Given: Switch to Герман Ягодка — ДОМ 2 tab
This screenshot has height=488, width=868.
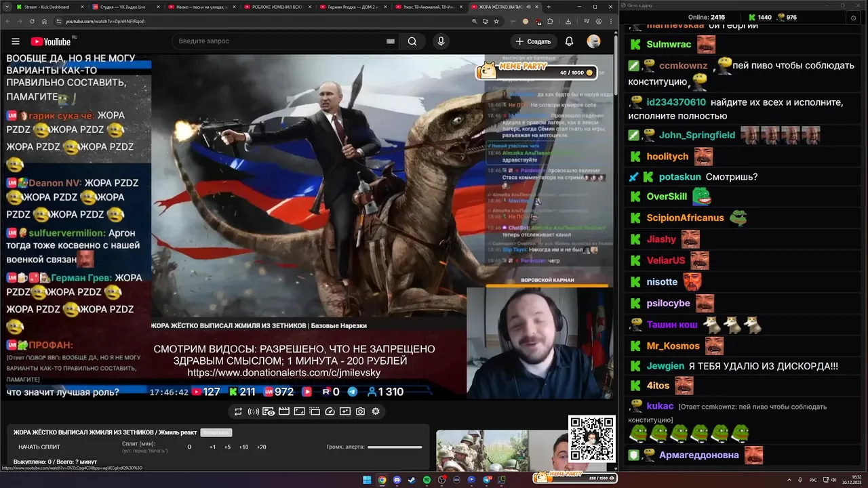Looking at the screenshot, I should 354,7.
